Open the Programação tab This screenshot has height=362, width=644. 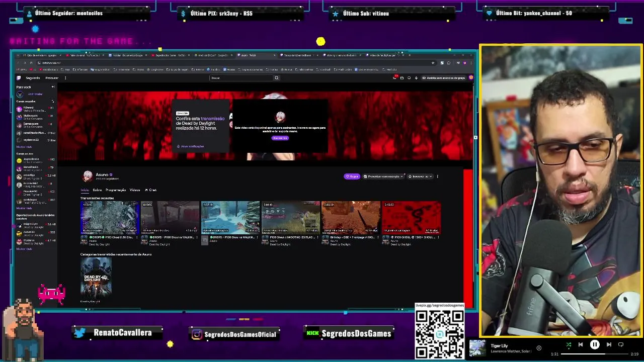pyautogui.click(x=116, y=190)
